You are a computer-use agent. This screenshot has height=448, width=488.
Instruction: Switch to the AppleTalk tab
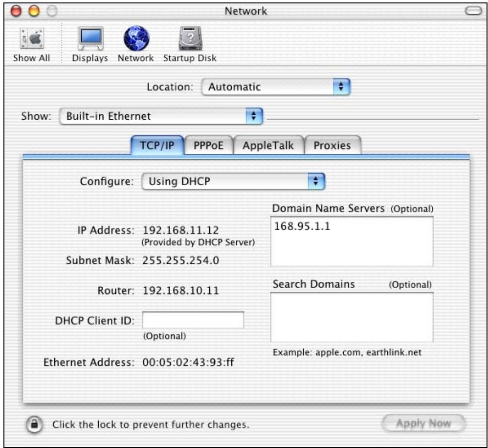click(x=268, y=146)
